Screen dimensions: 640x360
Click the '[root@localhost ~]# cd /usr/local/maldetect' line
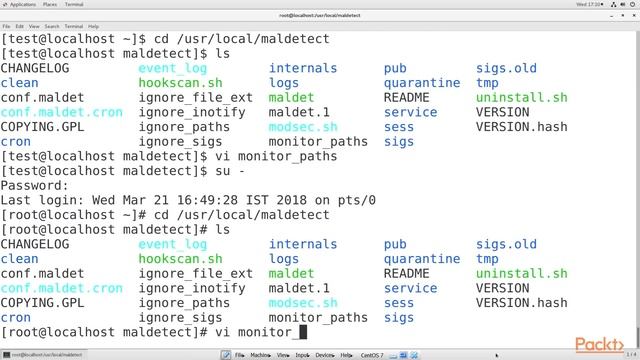(165, 215)
